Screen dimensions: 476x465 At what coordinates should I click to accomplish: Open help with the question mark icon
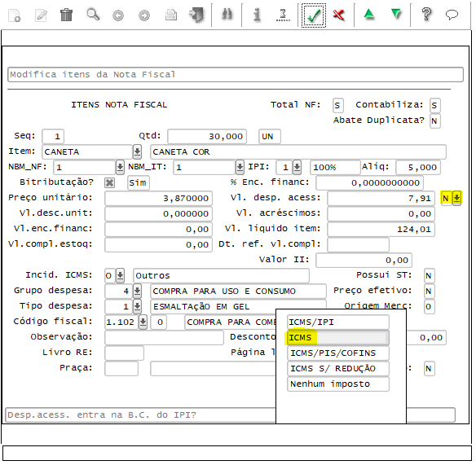pos(426,15)
